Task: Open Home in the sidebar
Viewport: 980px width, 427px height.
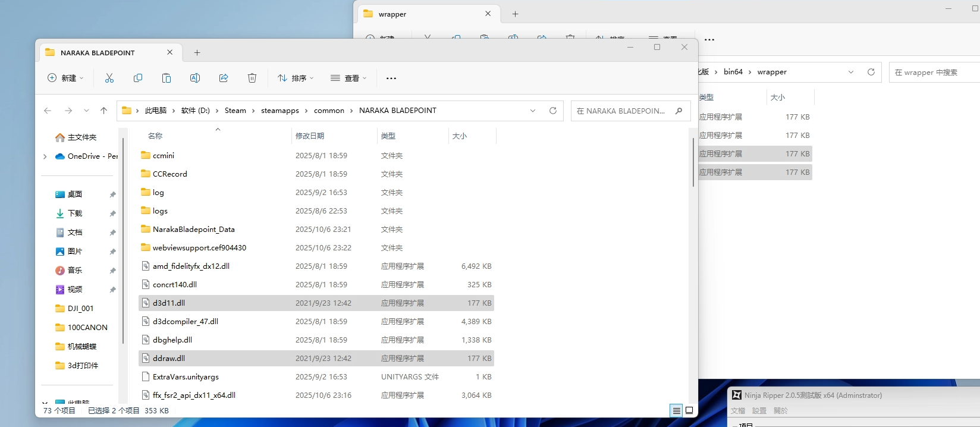Action: pyautogui.click(x=76, y=137)
